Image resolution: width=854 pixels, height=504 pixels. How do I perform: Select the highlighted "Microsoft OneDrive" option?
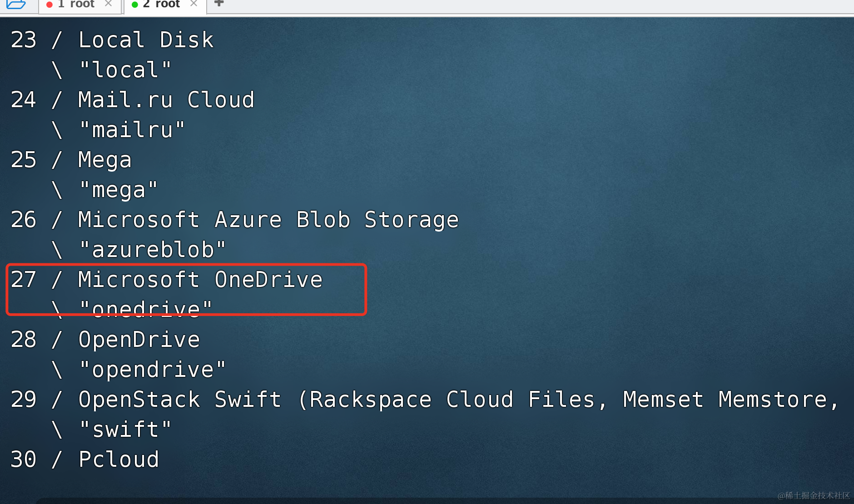coord(166,280)
